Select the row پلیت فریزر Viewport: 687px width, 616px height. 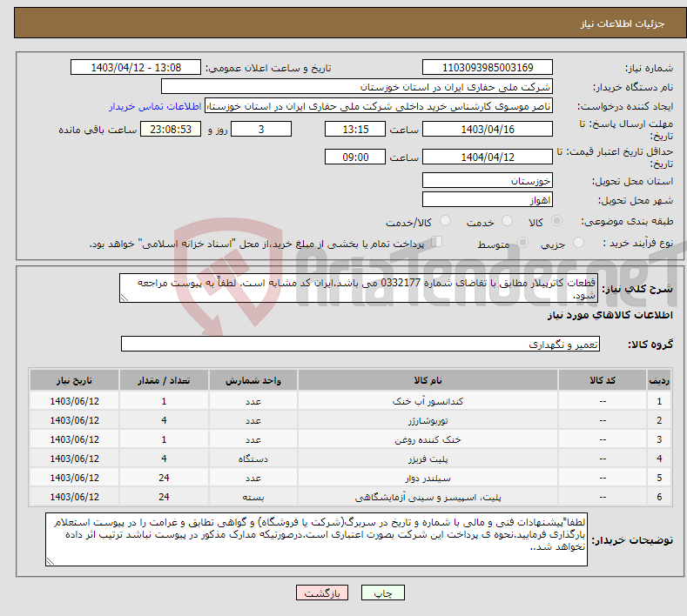pyautogui.click(x=350, y=459)
